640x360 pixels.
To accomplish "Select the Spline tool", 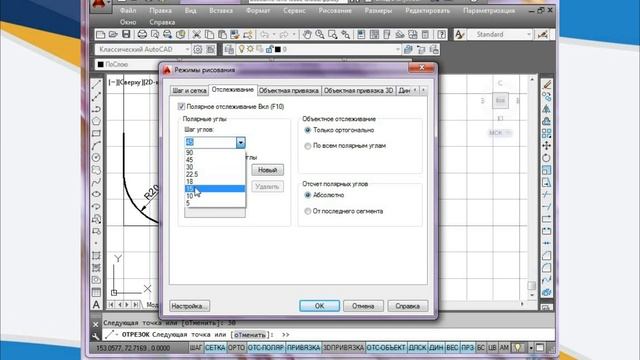I will [96, 182].
